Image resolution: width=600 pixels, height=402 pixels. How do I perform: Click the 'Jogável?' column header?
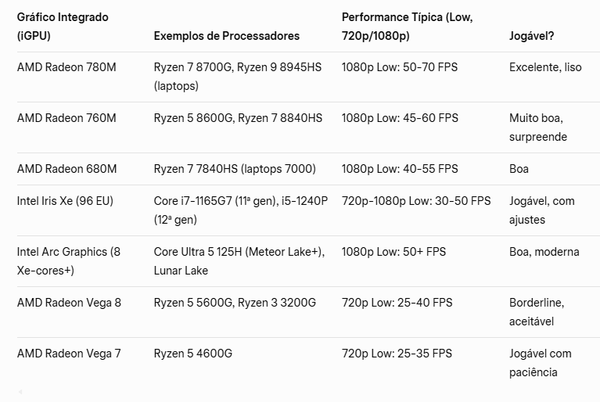(x=534, y=36)
